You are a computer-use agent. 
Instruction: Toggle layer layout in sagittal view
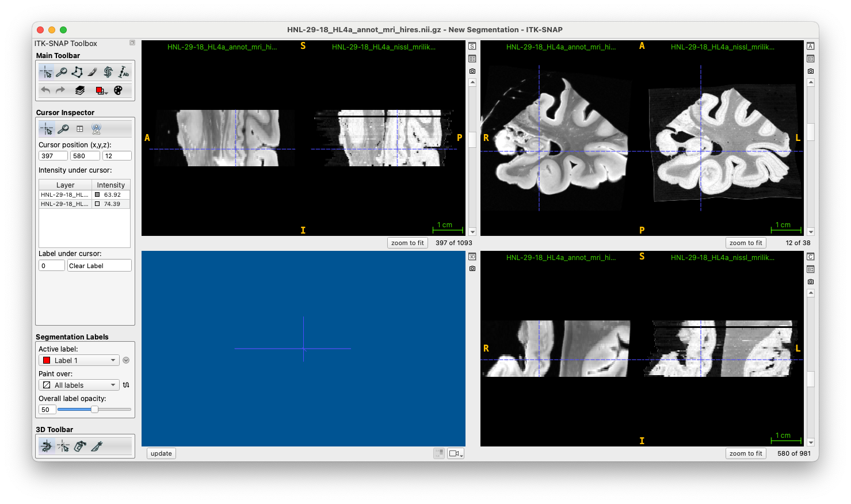click(x=472, y=59)
